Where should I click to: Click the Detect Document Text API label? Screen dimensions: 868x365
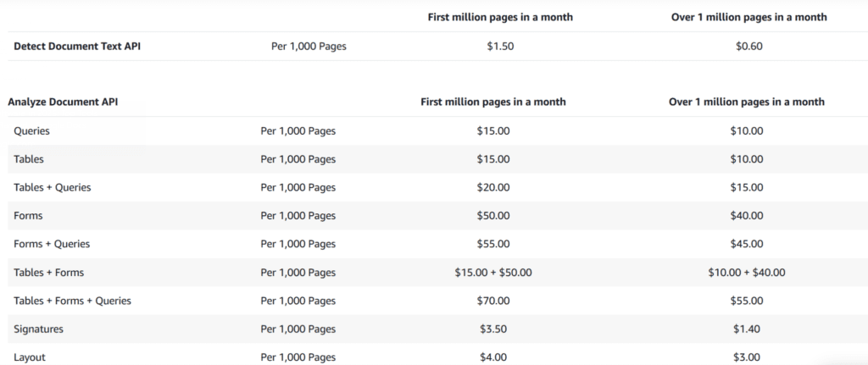point(77,47)
